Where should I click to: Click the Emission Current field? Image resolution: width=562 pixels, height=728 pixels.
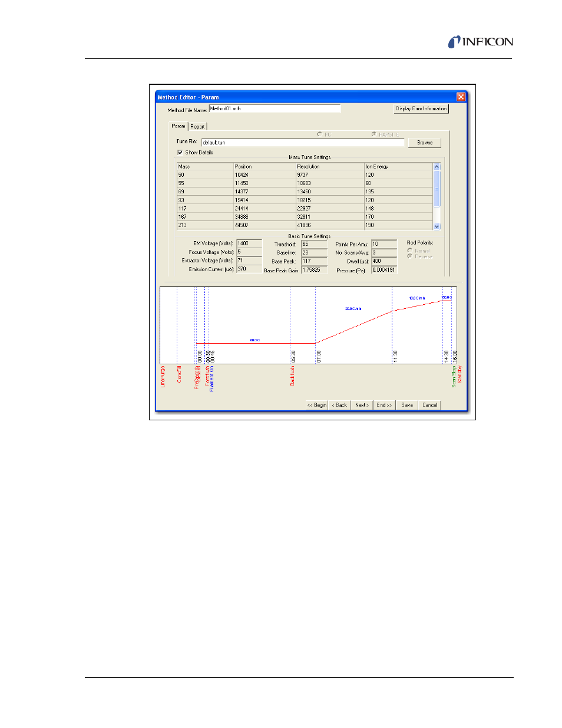tap(249, 269)
